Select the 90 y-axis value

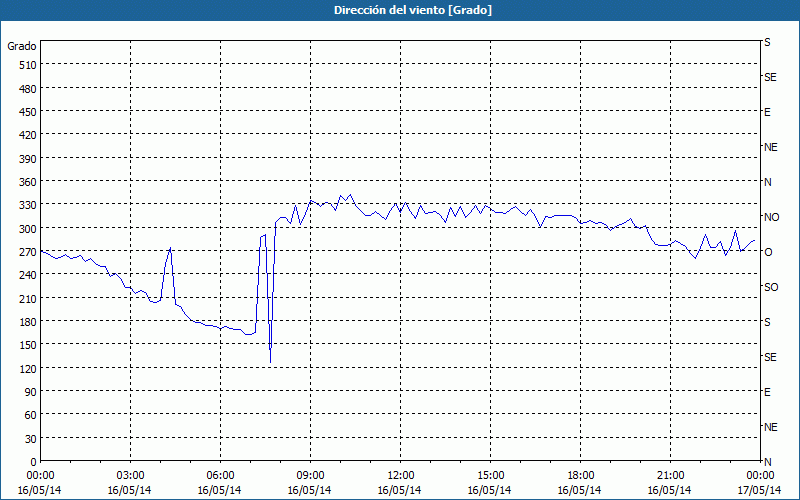pyautogui.click(x=31, y=392)
